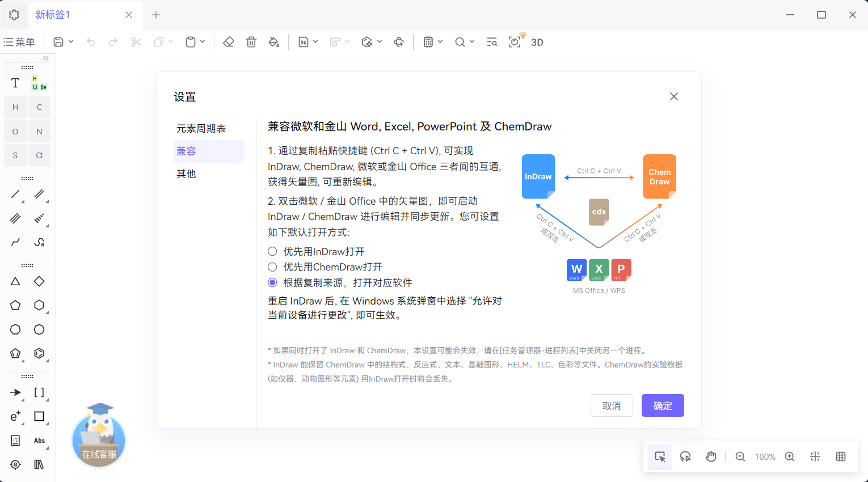
Task: Open the 3D view
Action: (x=537, y=42)
